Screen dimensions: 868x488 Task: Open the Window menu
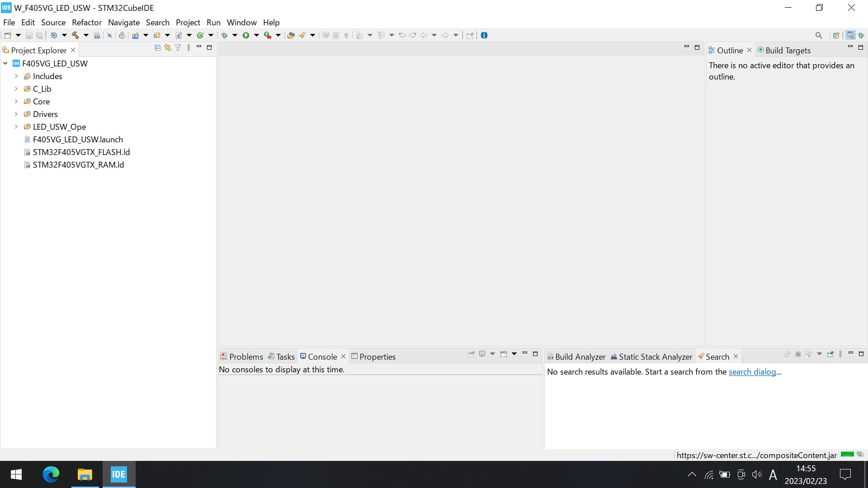tap(242, 22)
